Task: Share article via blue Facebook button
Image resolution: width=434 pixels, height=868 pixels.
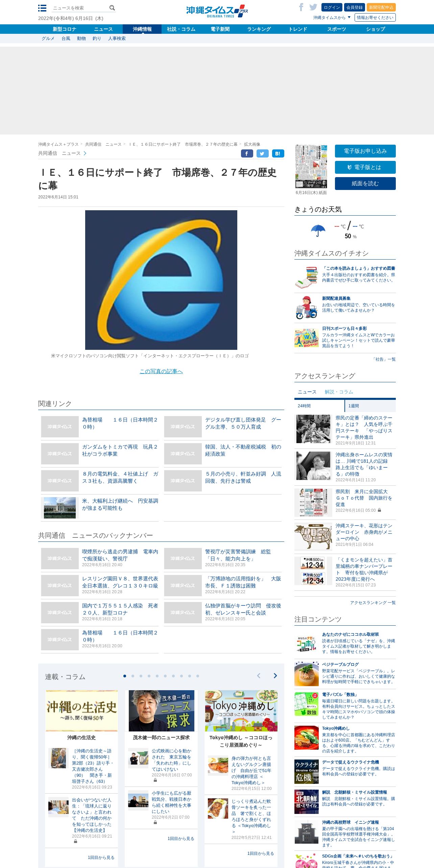Action: 247,153
